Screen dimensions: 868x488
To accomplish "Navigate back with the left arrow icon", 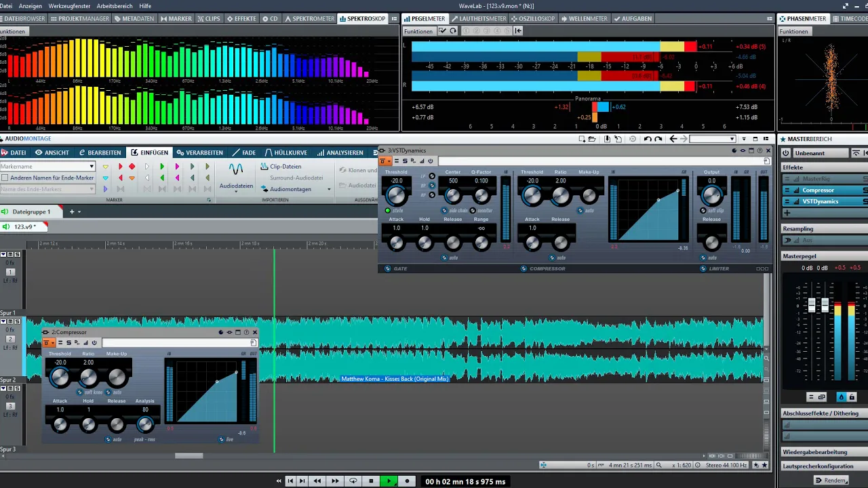I will tap(673, 139).
